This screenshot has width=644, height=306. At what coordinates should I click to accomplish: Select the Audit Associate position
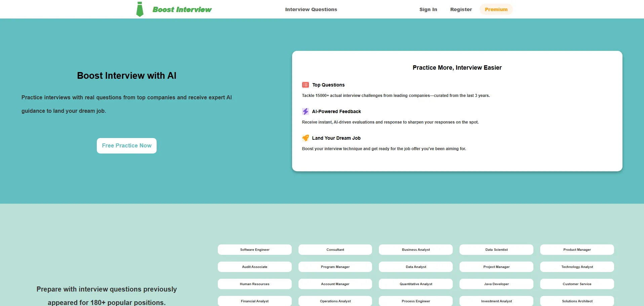point(254,267)
